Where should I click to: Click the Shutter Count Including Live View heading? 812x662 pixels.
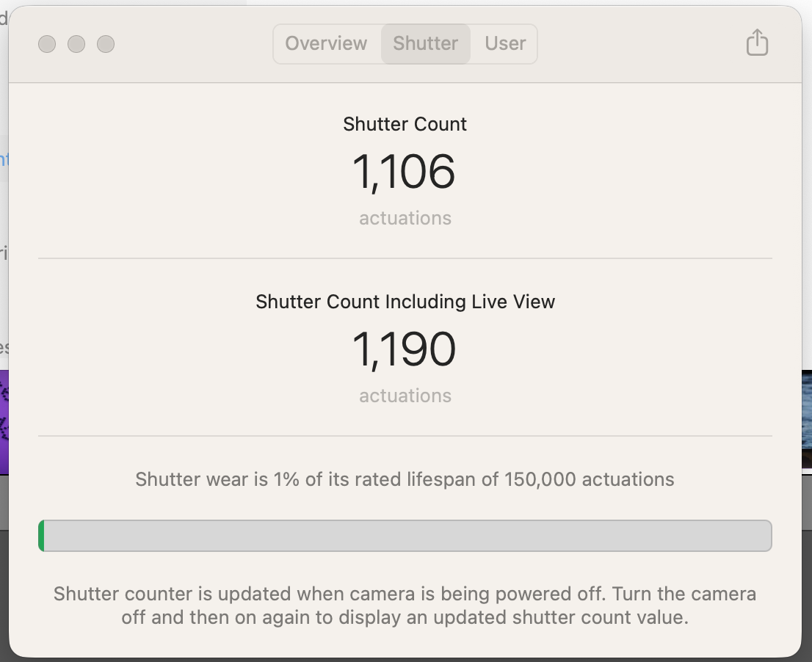coord(405,302)
